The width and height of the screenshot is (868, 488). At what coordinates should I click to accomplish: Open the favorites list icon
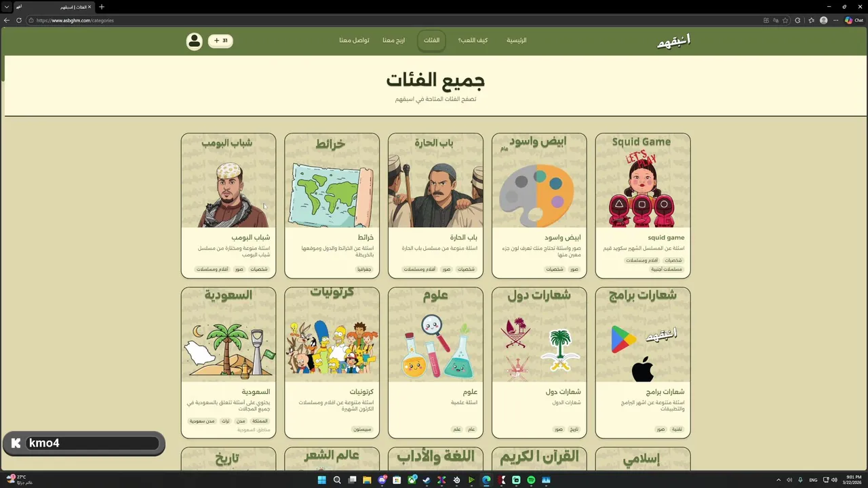(x=811, y=20)
